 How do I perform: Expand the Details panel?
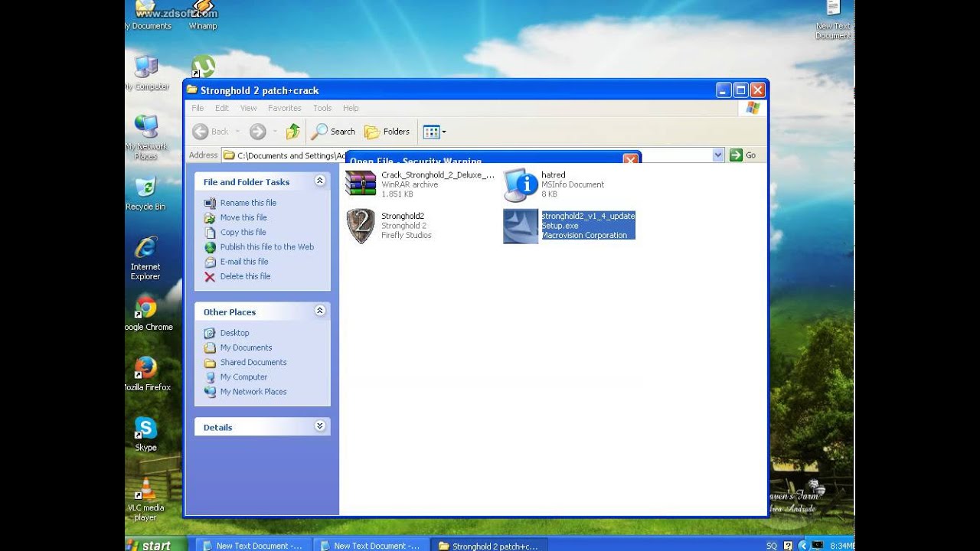pos(320,426)
